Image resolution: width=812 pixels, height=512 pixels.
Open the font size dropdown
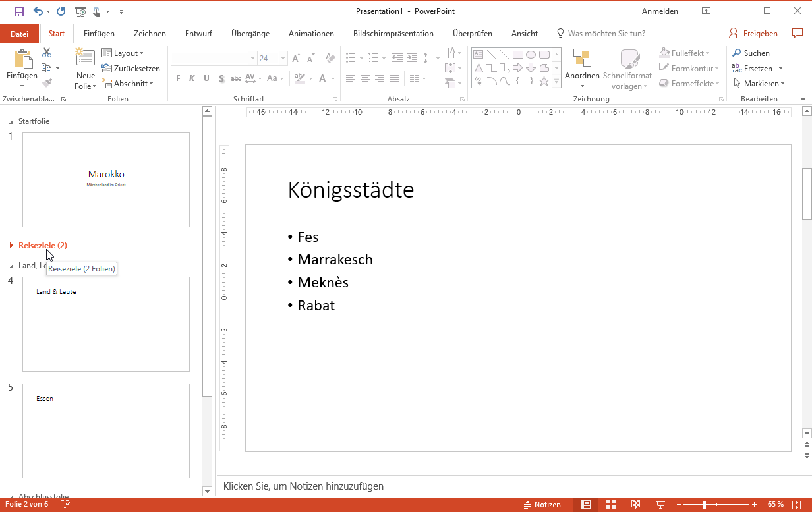pos(283,59)
